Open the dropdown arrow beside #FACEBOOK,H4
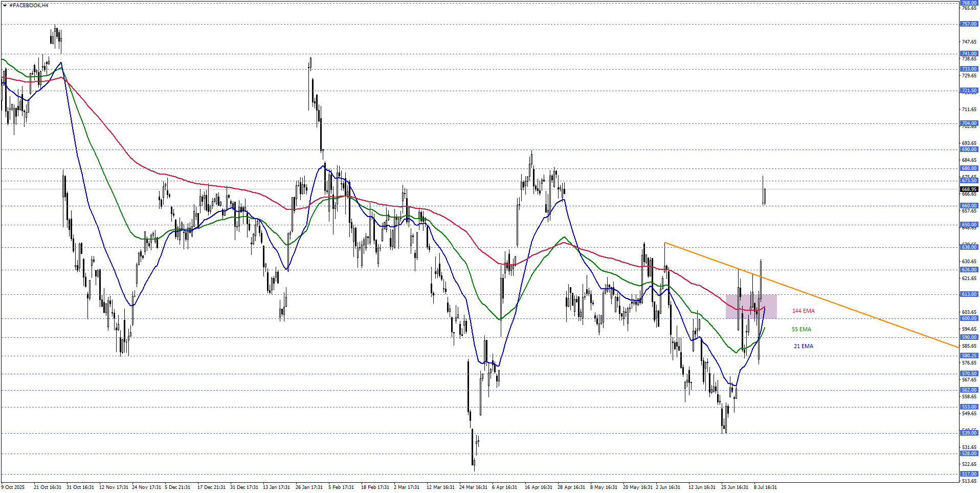980x493 pixels. coord(5,6)
